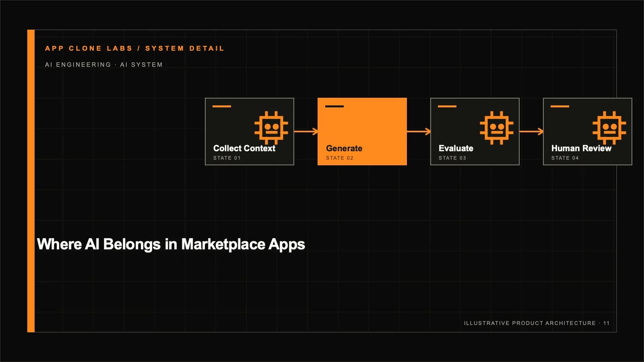Click the 'APP CLONE LABS / SYSTEM DETAIL' header
The height and width of the screenshot is (362, 644).
(134, 48)
